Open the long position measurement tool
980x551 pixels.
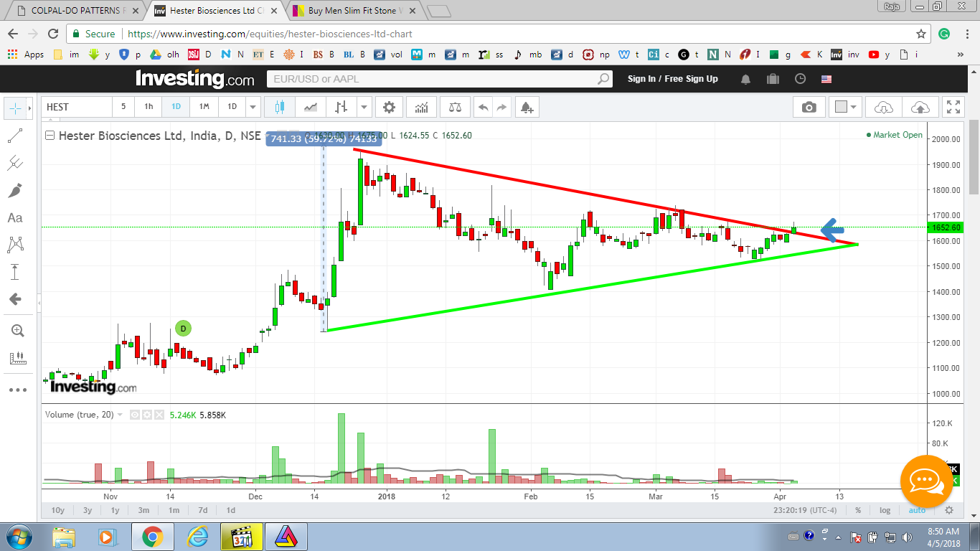coord(15,272)
